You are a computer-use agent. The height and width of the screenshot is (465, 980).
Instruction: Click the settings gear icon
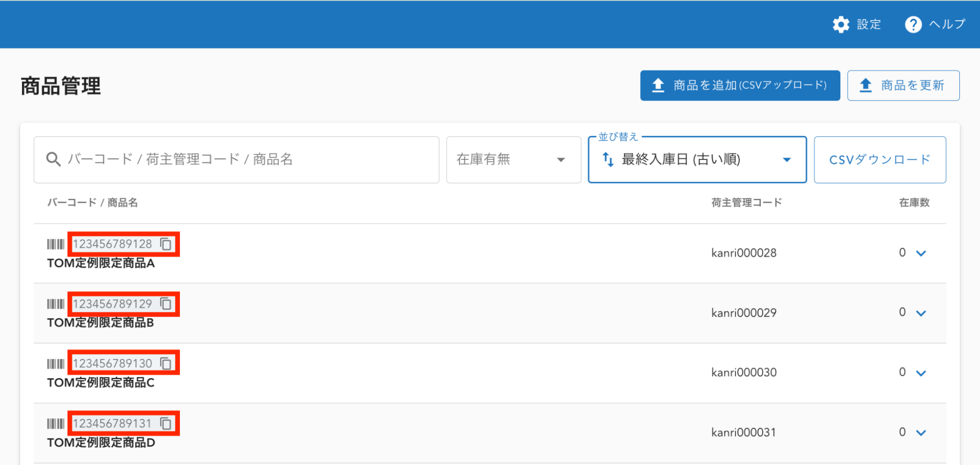pos(841,25)
